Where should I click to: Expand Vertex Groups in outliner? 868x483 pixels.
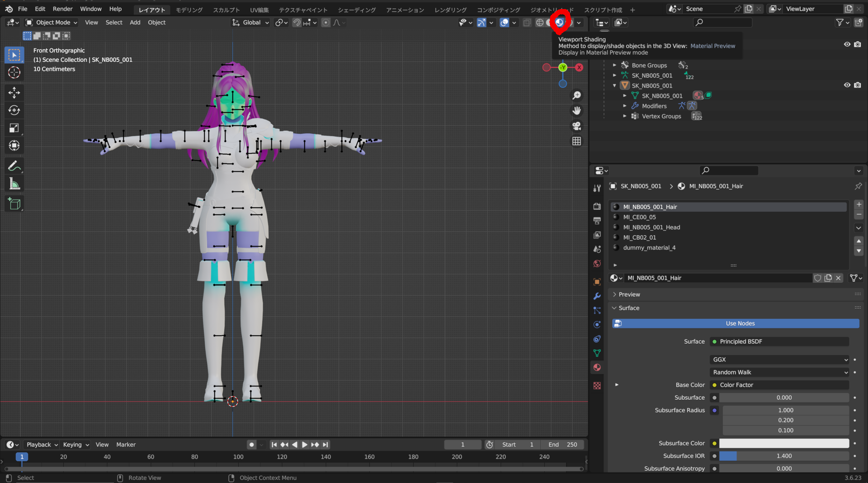pyautogui.click(x=625, y=116)
